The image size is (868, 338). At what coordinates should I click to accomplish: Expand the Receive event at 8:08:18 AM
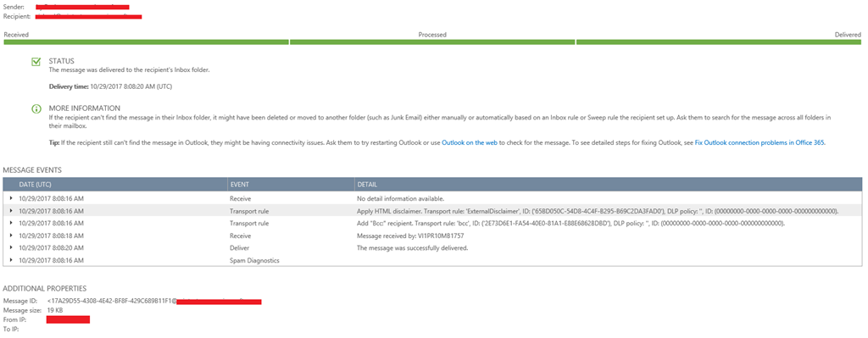click(x=11, y=235)
